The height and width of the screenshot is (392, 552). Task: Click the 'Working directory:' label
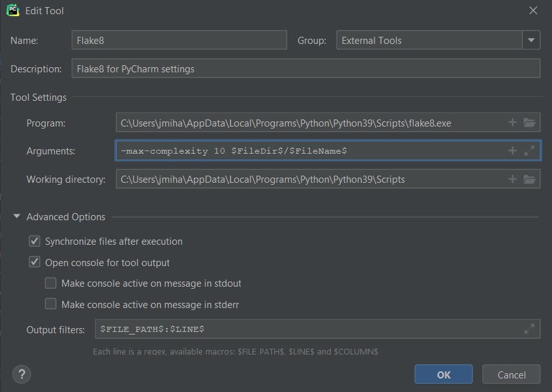click(66, 180)
